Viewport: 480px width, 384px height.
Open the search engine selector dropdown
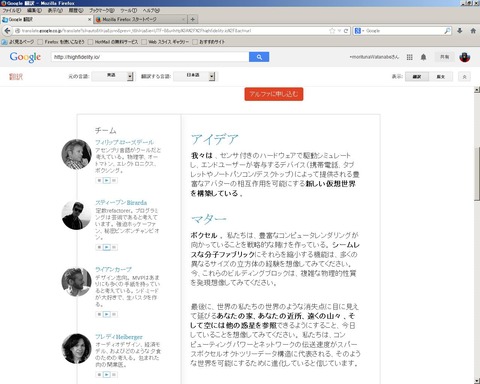[x=358, y=31]
